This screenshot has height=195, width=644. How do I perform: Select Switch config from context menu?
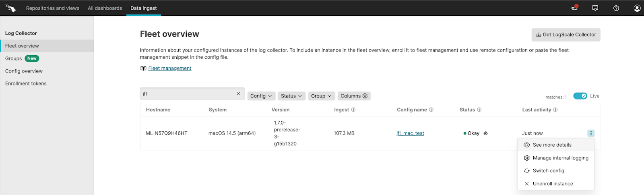(548, 171)
